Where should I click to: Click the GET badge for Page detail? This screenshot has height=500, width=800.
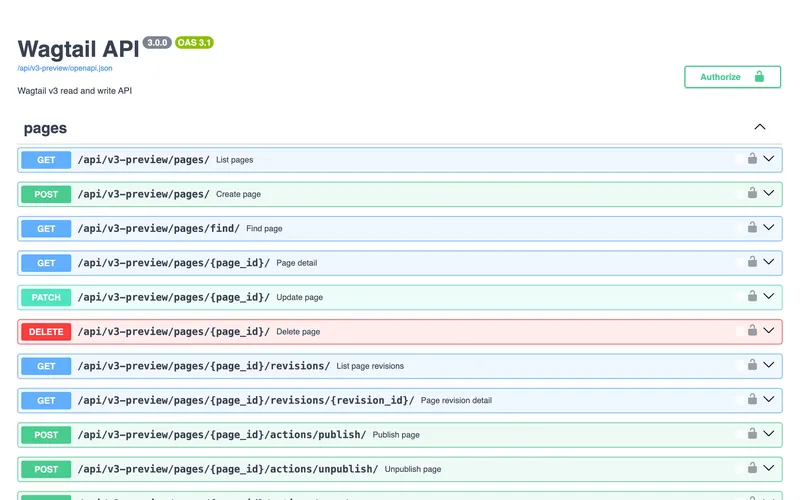tap(46, 263)
